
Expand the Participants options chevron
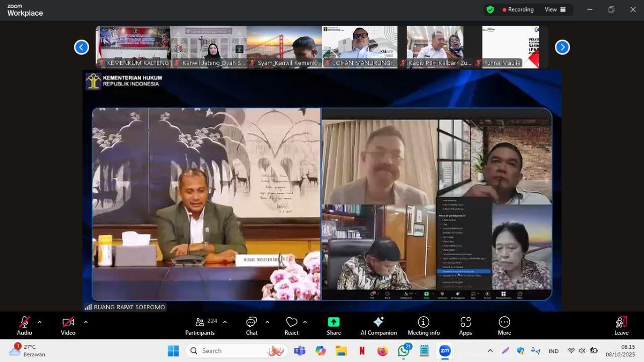tap(225, 322)
